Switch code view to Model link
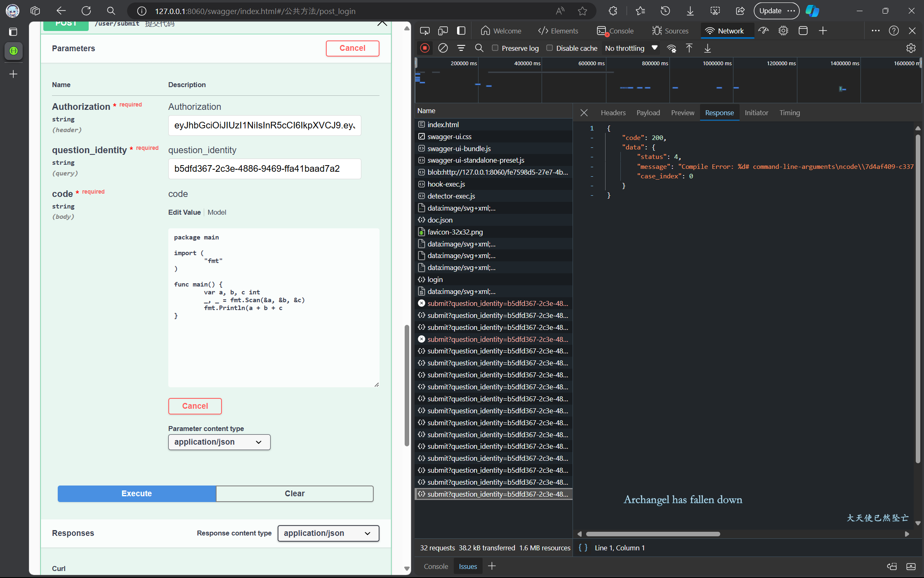This screenshot has width=924, height=578. tap(217, 212)
